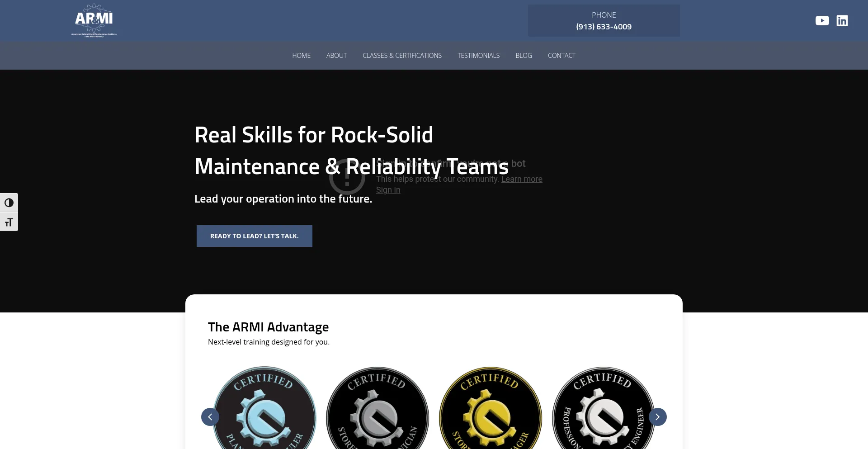Screen dimensions: 868x449
Task: Click Ready to Lead? Let's Talk button
Action: [255, 236]
